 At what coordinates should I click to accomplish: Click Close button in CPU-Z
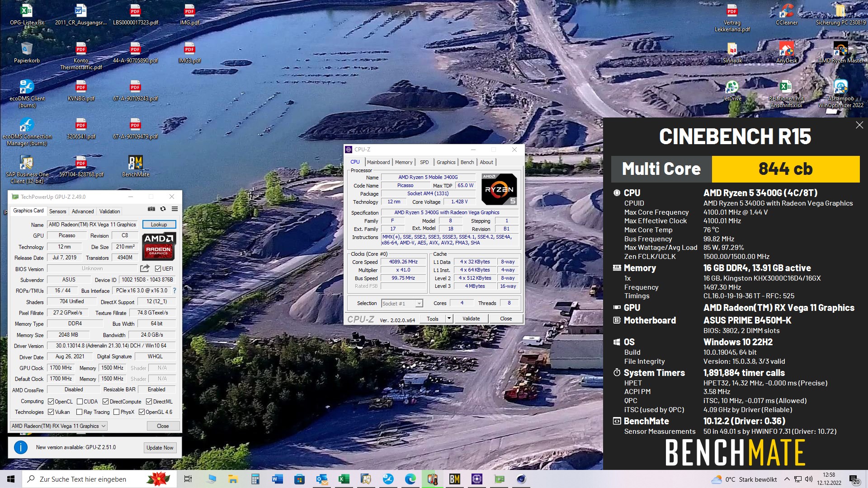(506, 318)
